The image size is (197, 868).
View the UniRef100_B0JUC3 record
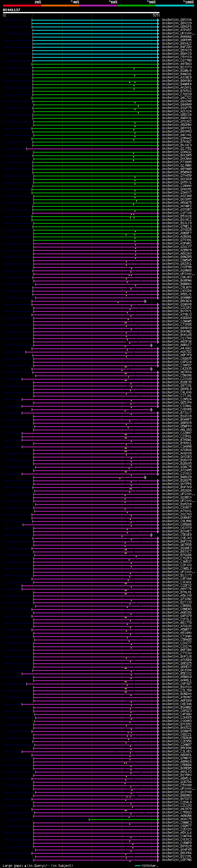(x=176, y=145)
